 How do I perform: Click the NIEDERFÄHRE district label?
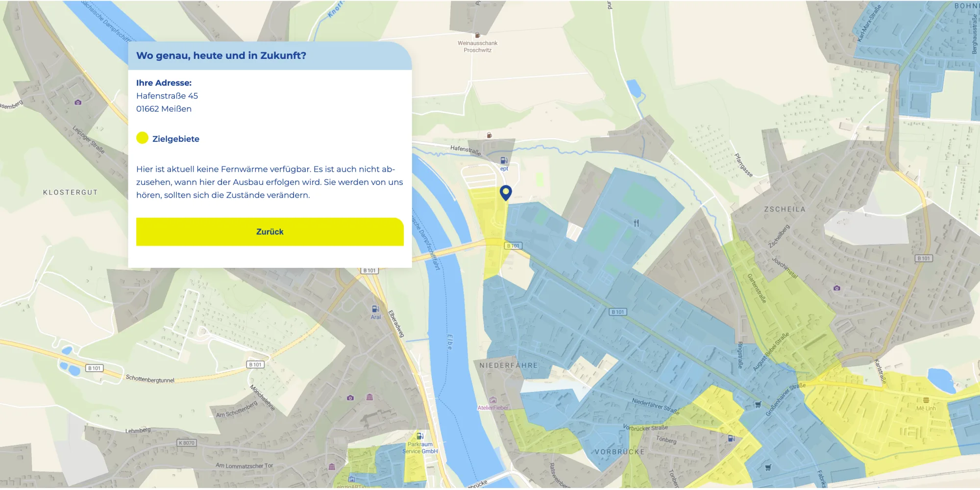[x=508, y=365]
